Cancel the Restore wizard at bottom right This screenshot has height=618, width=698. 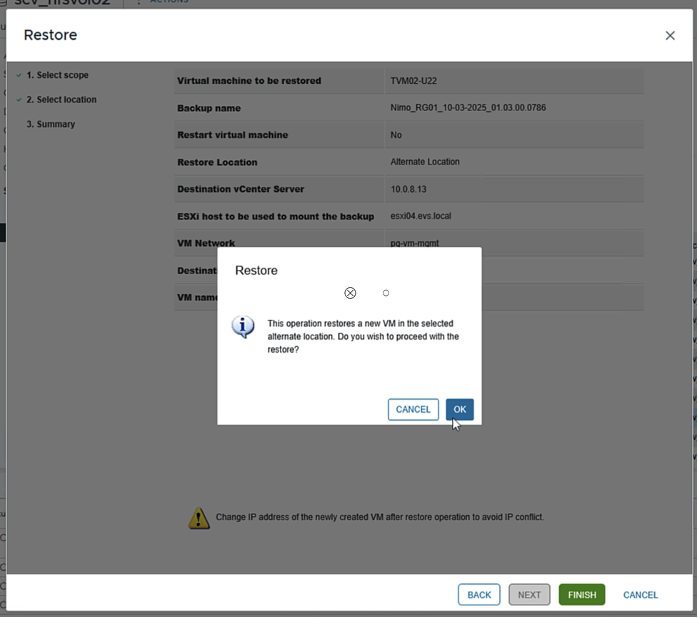pos(640,595)
